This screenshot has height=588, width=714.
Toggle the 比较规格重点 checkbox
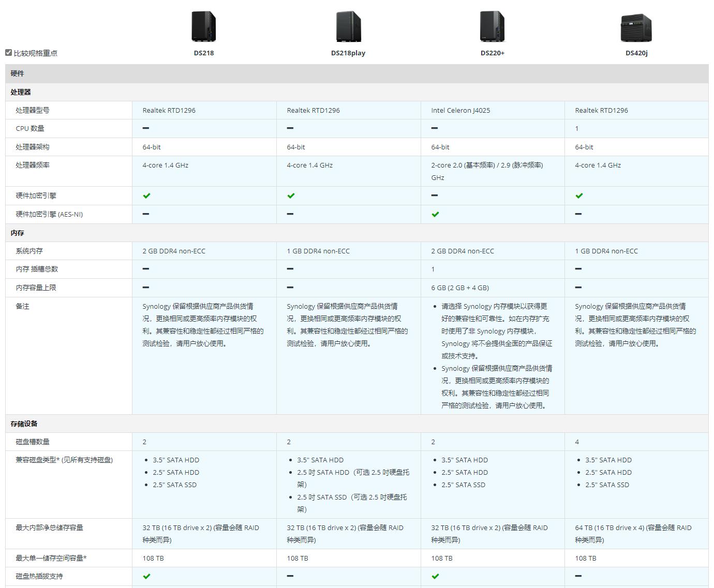pos(9,53)
